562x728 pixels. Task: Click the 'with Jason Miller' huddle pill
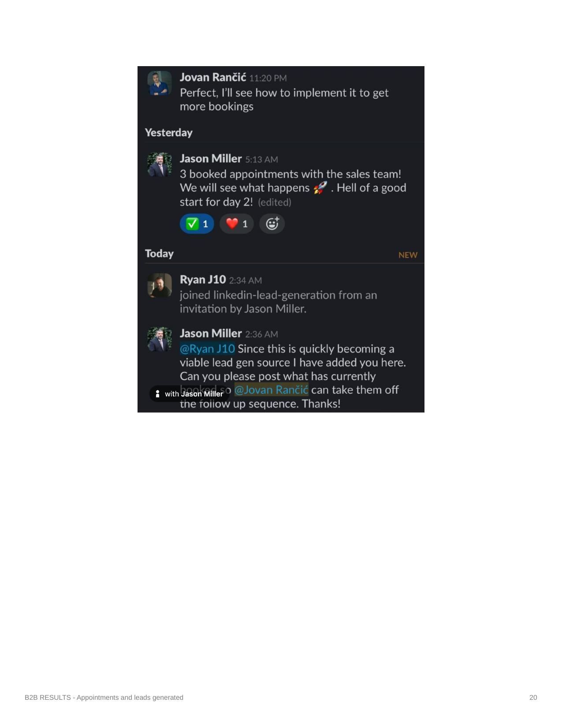pos(189,394)
